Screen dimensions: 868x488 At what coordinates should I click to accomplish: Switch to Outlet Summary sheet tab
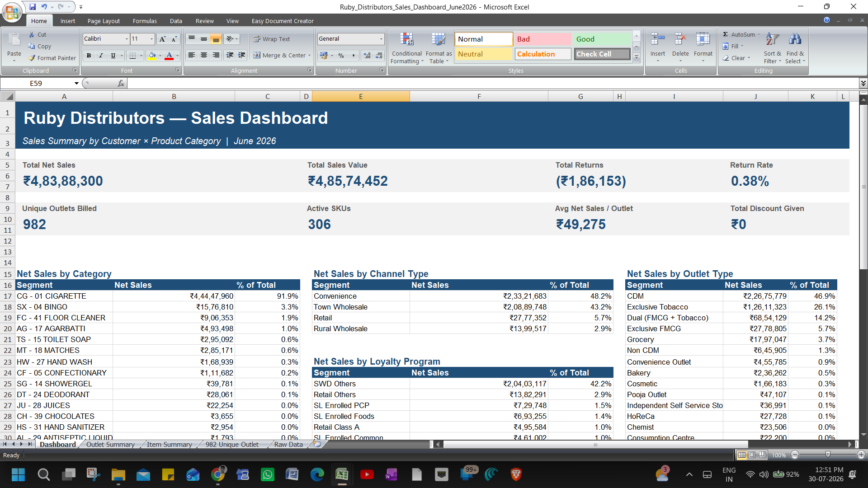(110, 445)
